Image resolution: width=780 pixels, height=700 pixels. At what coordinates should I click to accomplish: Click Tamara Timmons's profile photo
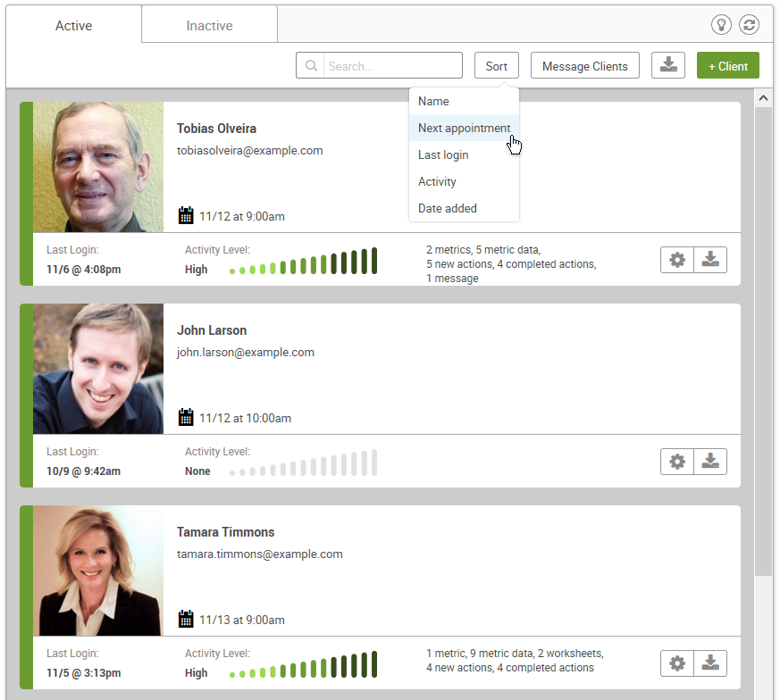(98, 571)
